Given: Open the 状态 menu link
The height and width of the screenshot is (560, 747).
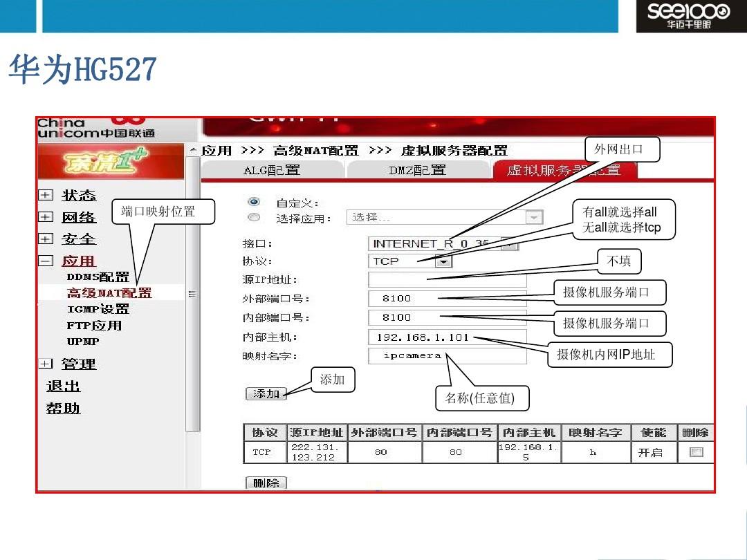Looking at the screenshot, I should pyautogui.click(x=79, y=195).
